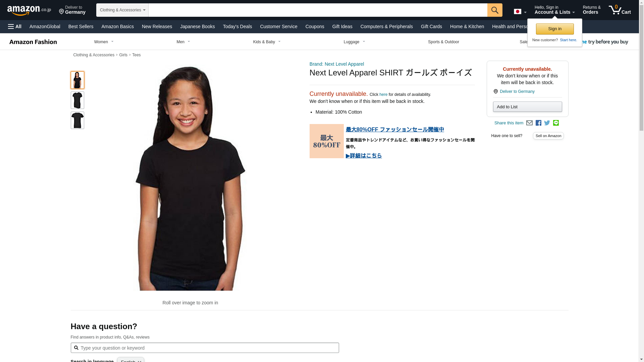Viewport: 644px width, 362px height.
Task: Click the Add to List button
Action: [x=527, y=107]
